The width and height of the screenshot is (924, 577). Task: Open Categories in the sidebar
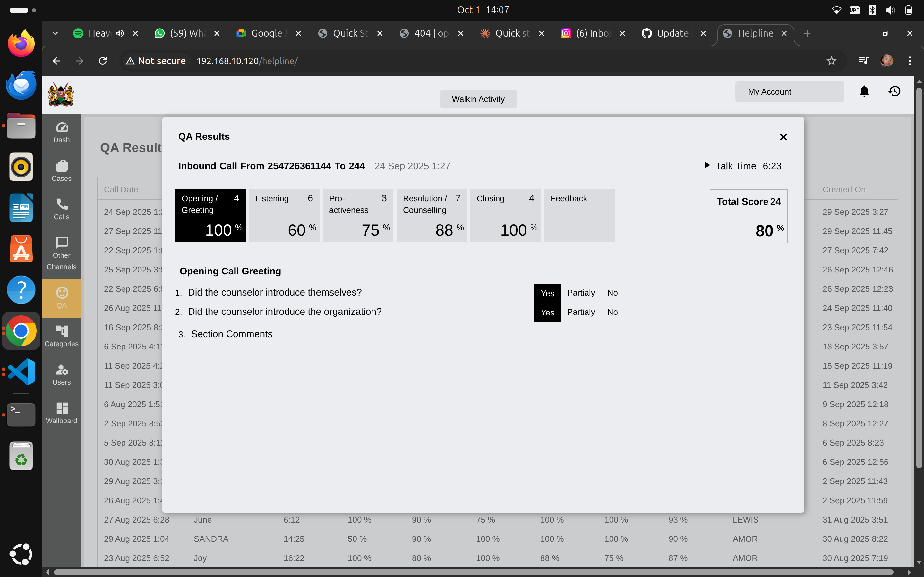[x=62, y=336]
